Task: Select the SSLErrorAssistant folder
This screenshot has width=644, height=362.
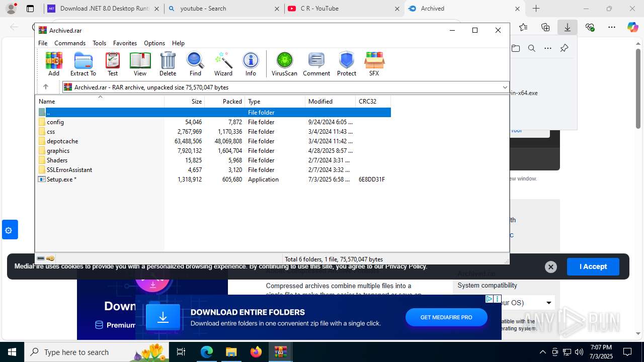Action: click(213, 170)
